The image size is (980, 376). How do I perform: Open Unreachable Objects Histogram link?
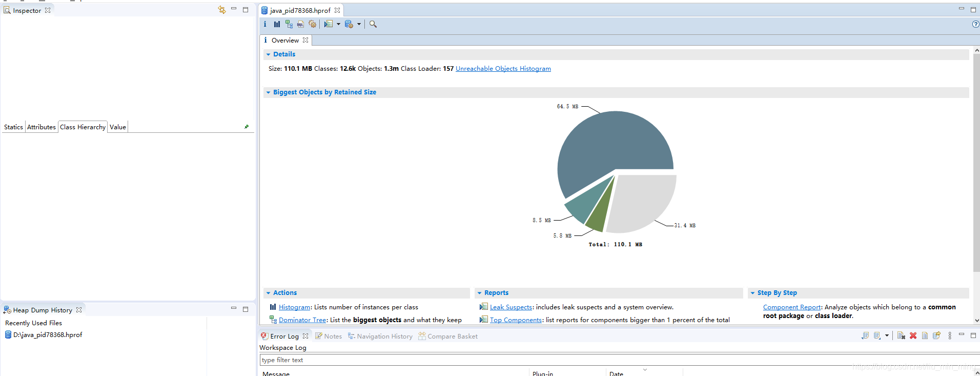(503, 68)
